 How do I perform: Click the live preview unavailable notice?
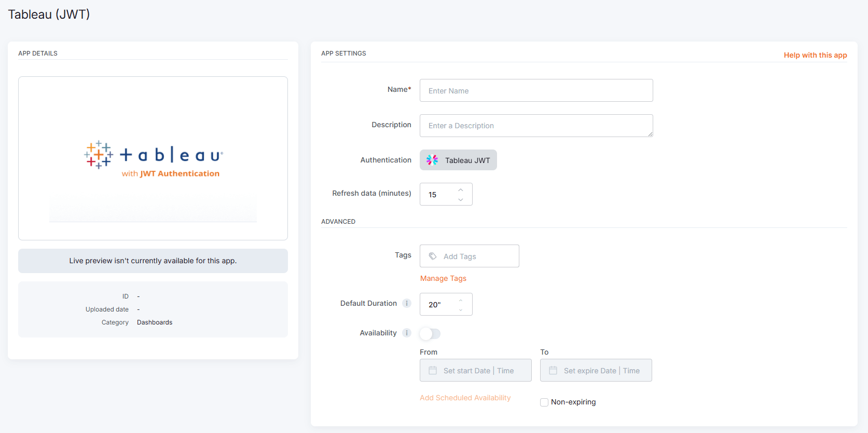click(x=153, y=261)
